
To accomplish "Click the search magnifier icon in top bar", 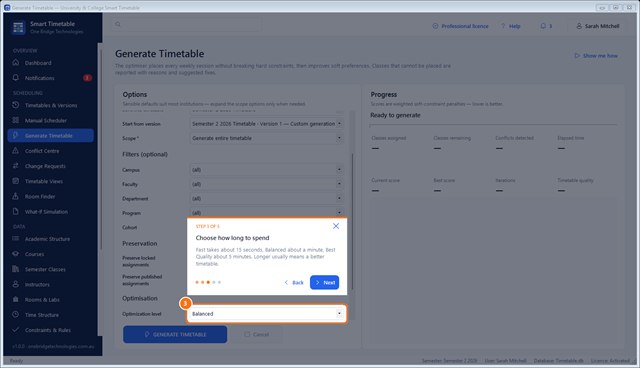I will (x=118, y=24).
